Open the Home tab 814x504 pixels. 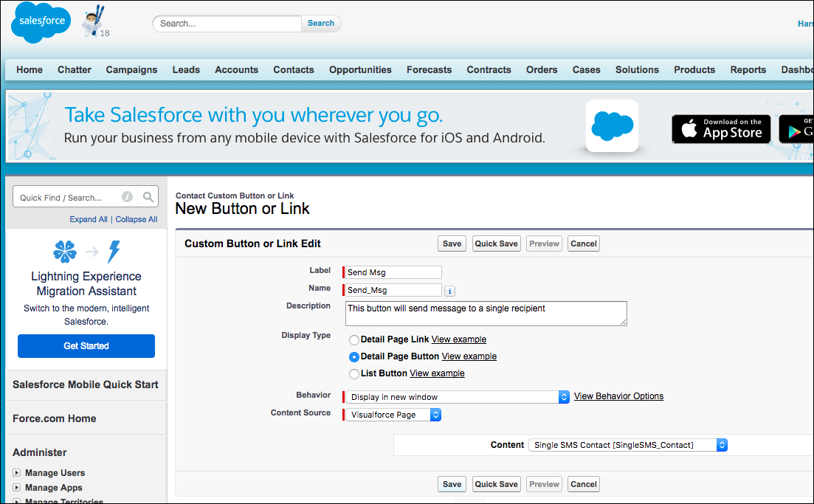pyautogui.click(x=30, y=69)
